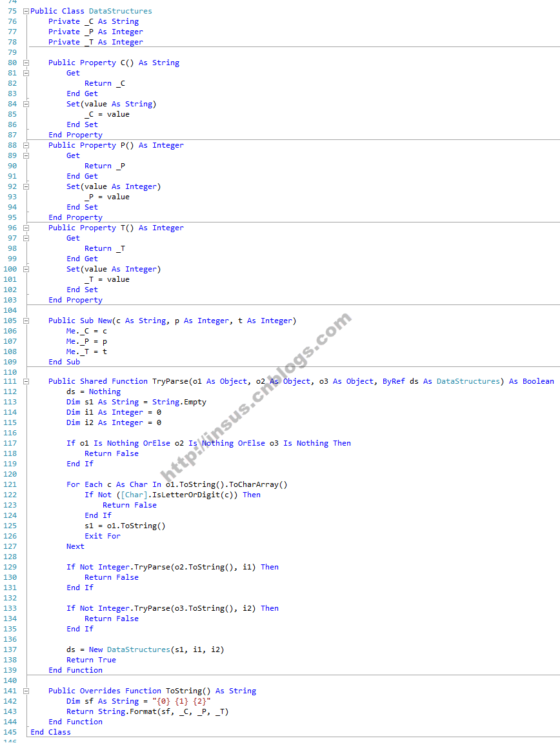This screenshot has height=743, width=560.
Task: Collapse the Get block on line 89
Action: (x=26, y=155)
